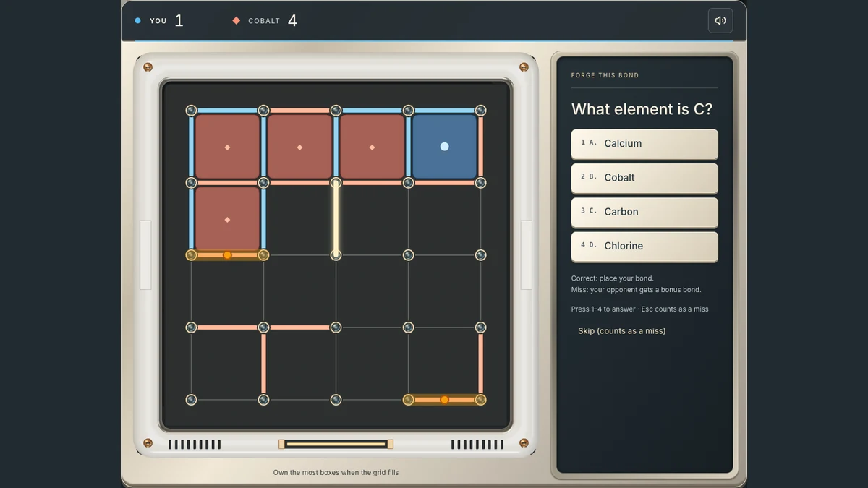Image resolution: width=868 pixels, height=488 pixels.
Task: Click the red box in the second row
Action: point(227,219)
